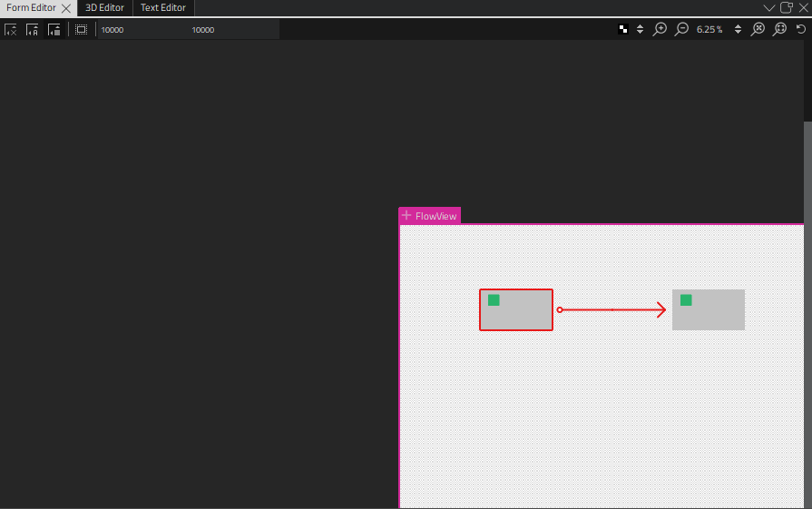Click the Zoom Out magnifier icon

pos(681,29)
